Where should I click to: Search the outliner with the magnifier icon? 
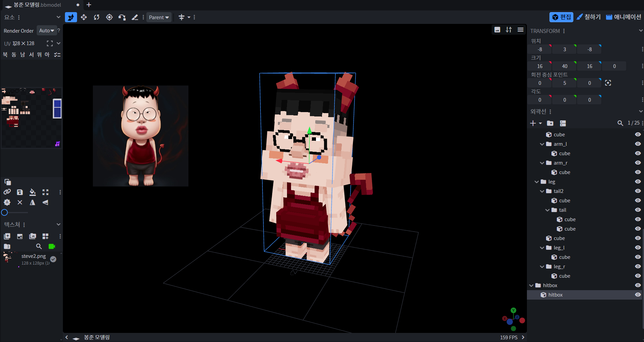coord(620,123)
